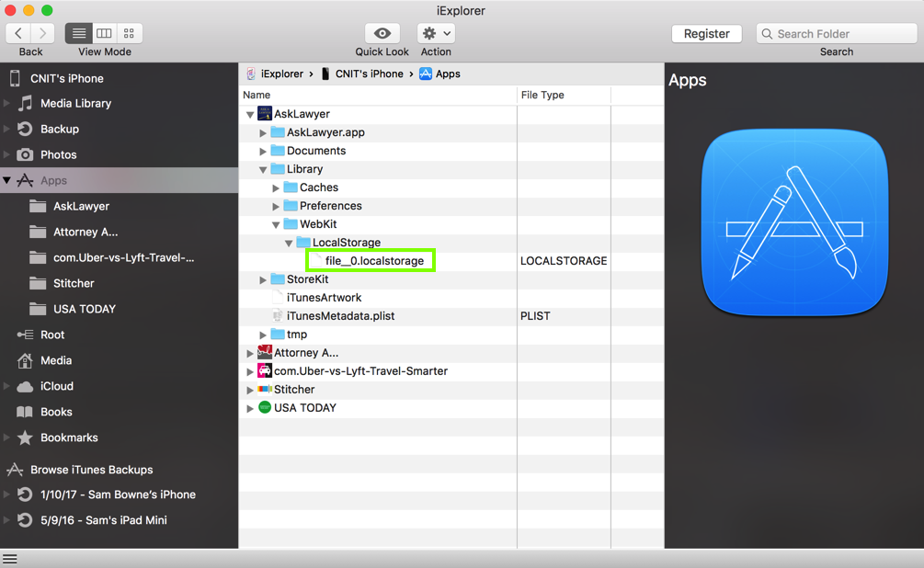
Task: Expand the Preferences folder
Action: pos(276,206)
